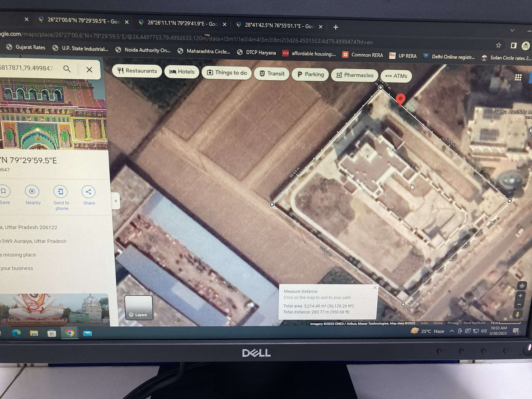Open Solan Circle rates bookmark
Screen dimensions: 532x399
tap(506, 58)
